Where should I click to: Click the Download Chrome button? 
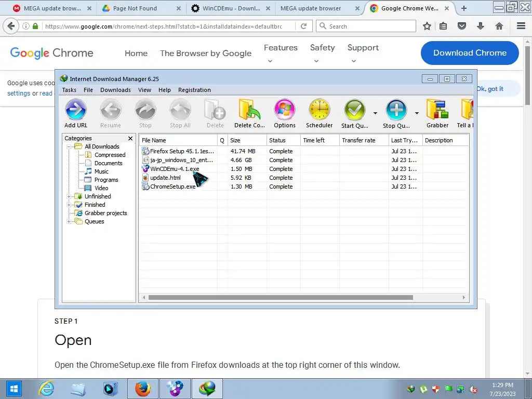click(470, 53)
